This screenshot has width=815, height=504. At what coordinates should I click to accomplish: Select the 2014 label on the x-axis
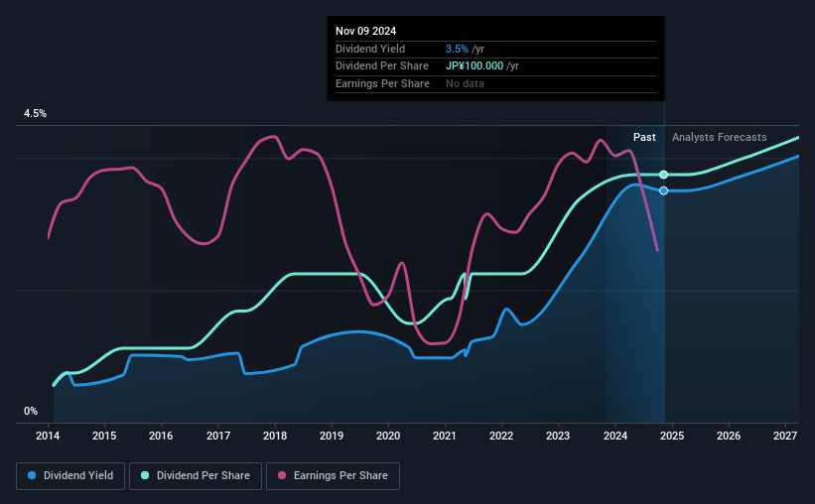coord(48,436)
